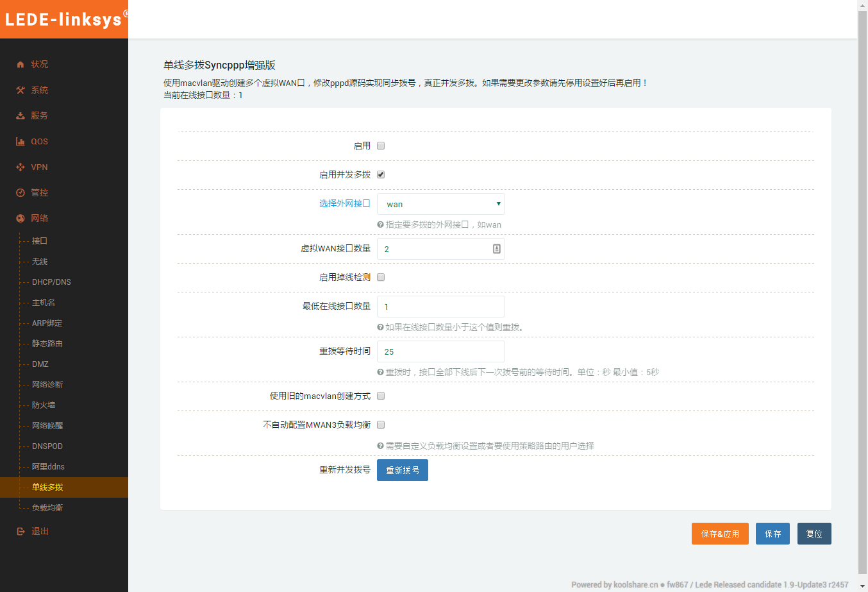Screen dimensions: 868x592
Task: Click the VPN sidebar icon
Action: click(21, 167)
